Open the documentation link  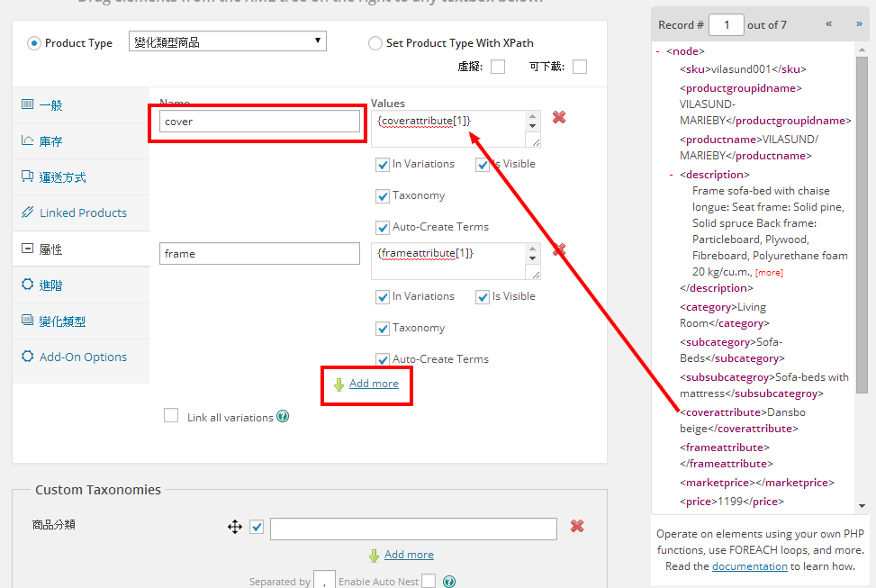click(x=749, y=566)
